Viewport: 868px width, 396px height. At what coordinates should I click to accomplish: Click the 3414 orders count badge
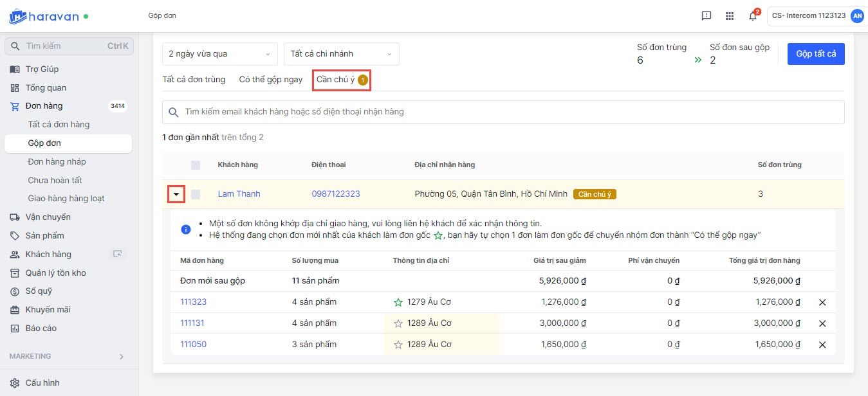(118, 106)
